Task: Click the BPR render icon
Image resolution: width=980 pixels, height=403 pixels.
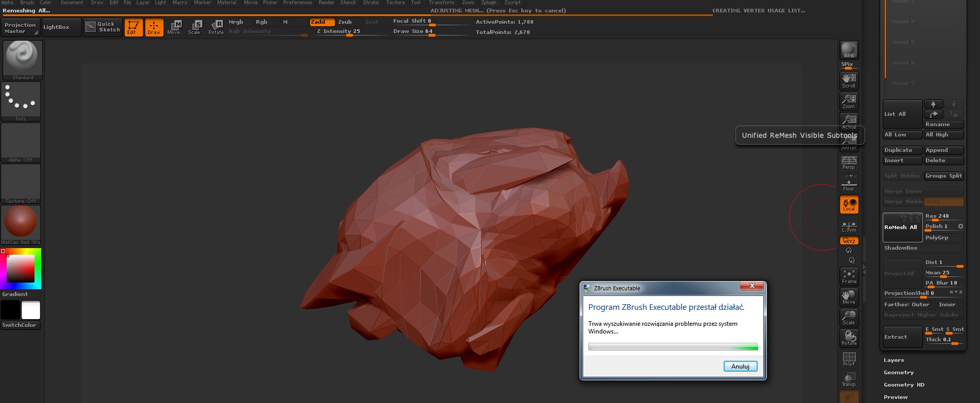Action: (849, 50)
